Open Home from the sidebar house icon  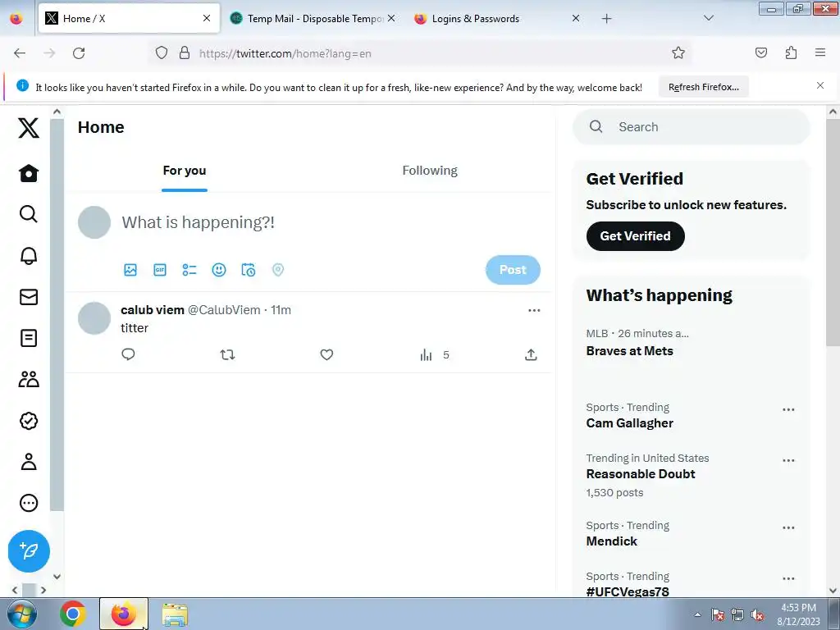pos(29,173)
